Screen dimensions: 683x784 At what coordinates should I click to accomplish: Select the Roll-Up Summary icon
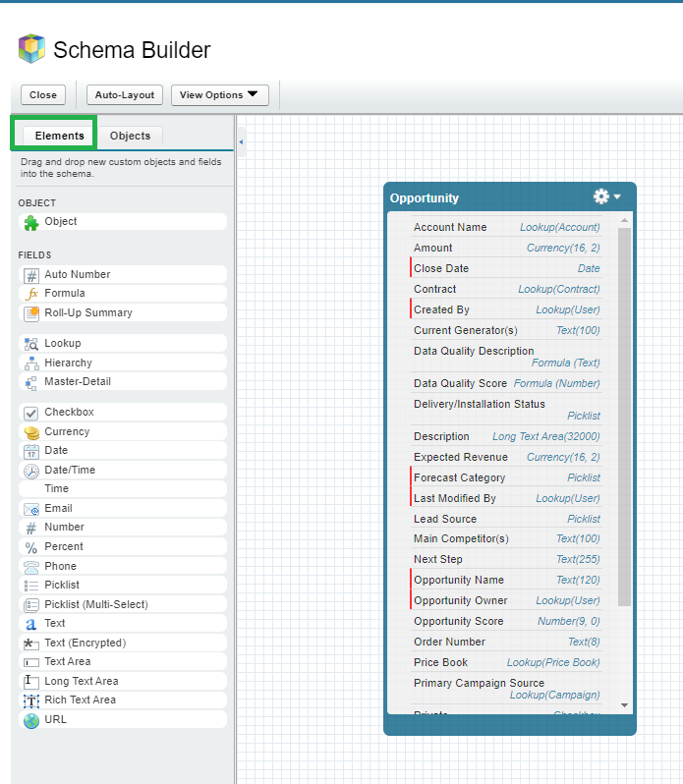[x=31, y=313]
